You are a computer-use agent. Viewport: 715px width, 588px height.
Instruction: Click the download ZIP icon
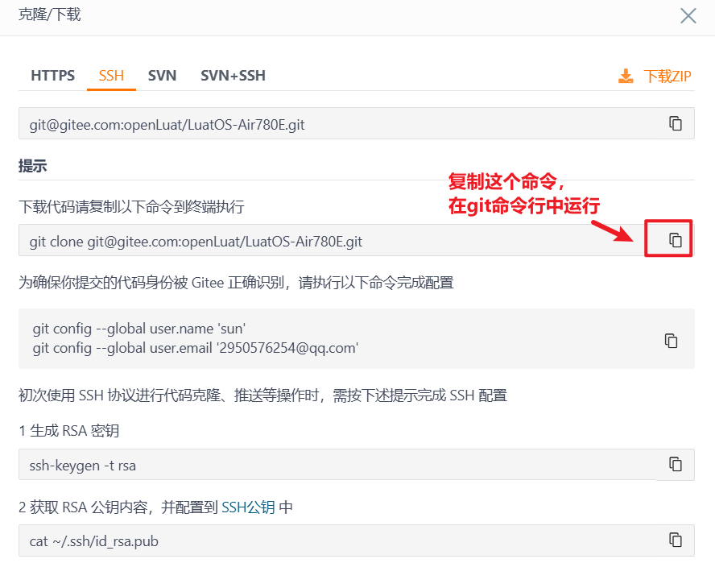tap(626, 76)
